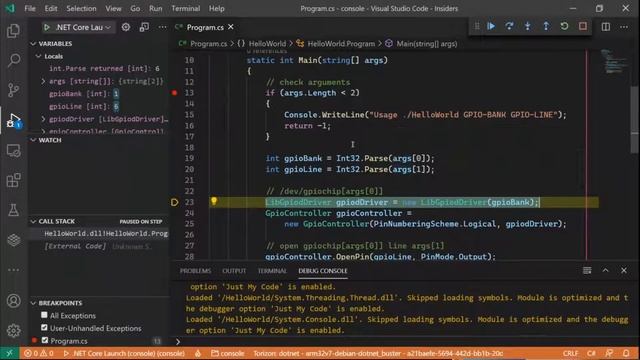Screen dimensions: 640x360
Task: Open notifications bell in status bar
Action: (x=626, y=353)
